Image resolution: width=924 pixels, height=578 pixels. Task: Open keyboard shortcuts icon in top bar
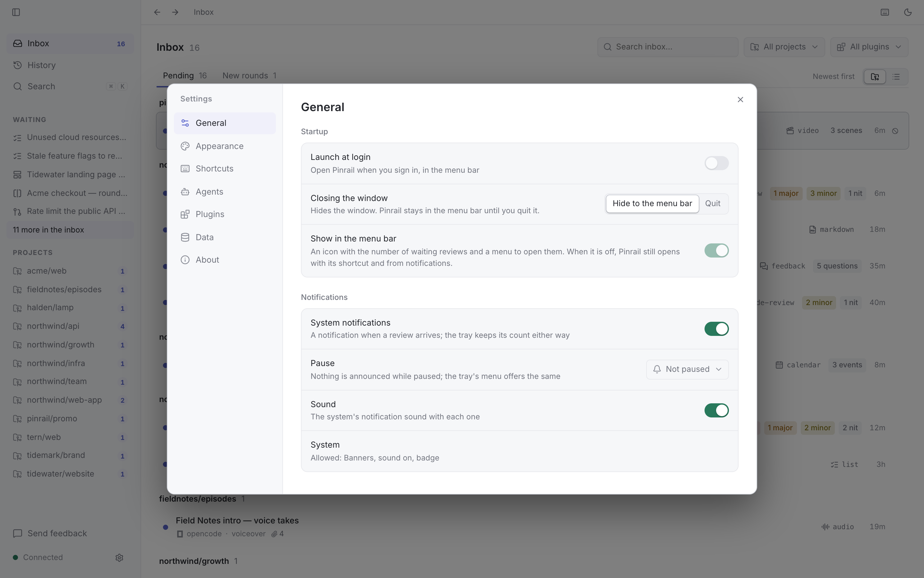pyautogui.click(x=885, y=12)
